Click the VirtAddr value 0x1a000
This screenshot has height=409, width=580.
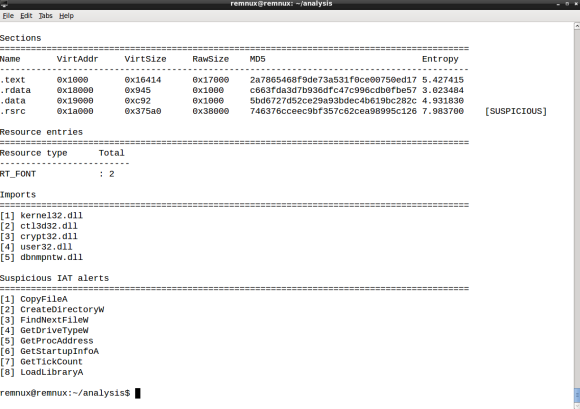click(75, 111)
